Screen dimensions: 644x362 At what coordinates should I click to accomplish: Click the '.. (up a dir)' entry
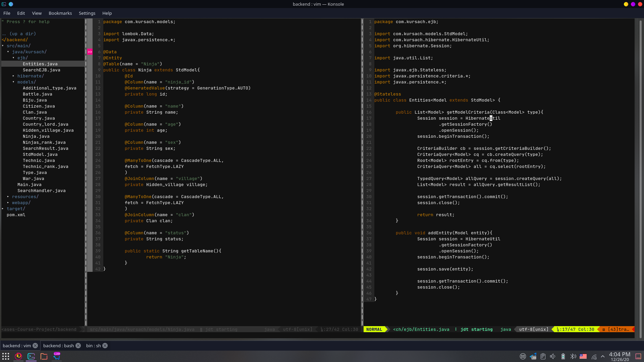(x=18, y=34)
